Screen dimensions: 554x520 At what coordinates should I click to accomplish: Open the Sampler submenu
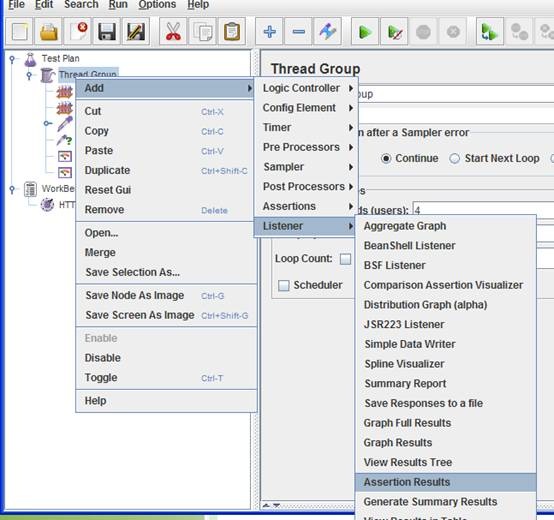306,167
